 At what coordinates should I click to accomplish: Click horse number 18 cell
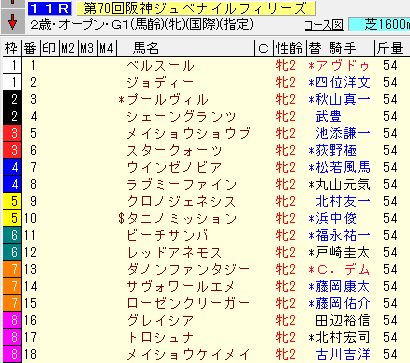(30, 354)
